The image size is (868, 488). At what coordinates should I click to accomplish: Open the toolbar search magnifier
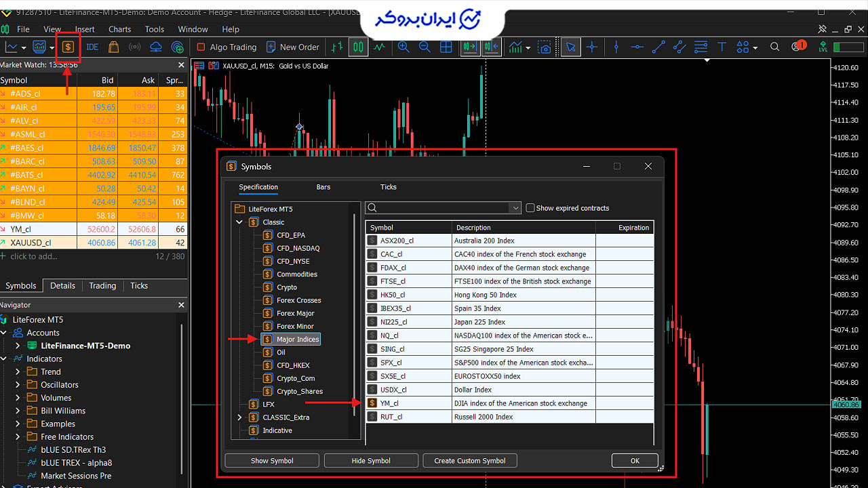point(774,47)
